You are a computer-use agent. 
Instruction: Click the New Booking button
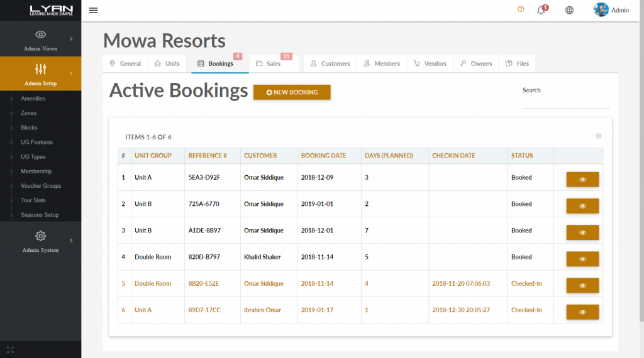click(x=292, y=92)
